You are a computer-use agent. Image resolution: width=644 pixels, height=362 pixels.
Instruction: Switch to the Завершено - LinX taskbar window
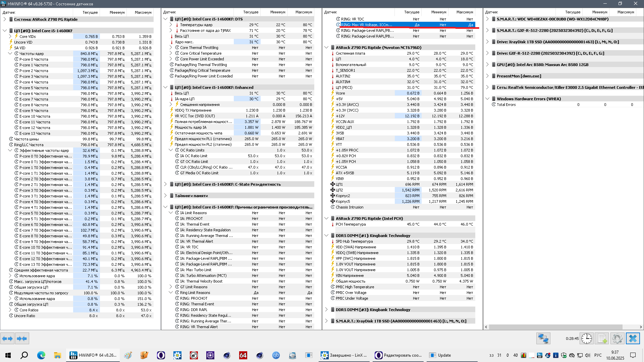[x=344, y=355]
